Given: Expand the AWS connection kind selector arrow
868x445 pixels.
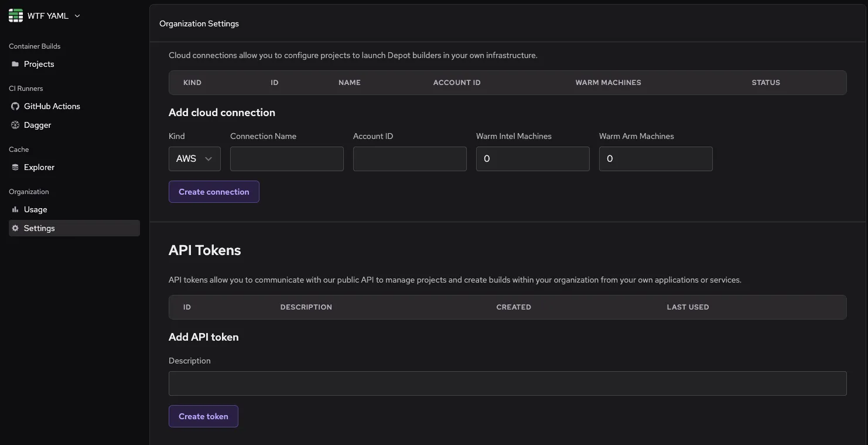Looking at the screenshot, I should coord(209,158).
